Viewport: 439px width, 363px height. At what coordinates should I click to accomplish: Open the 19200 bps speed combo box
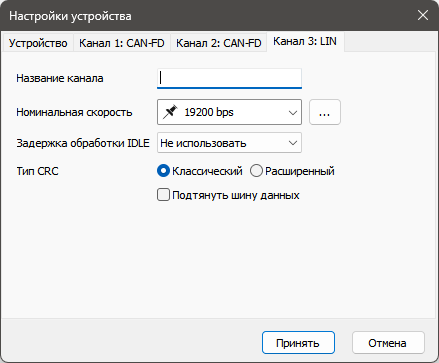coord(229,112)
